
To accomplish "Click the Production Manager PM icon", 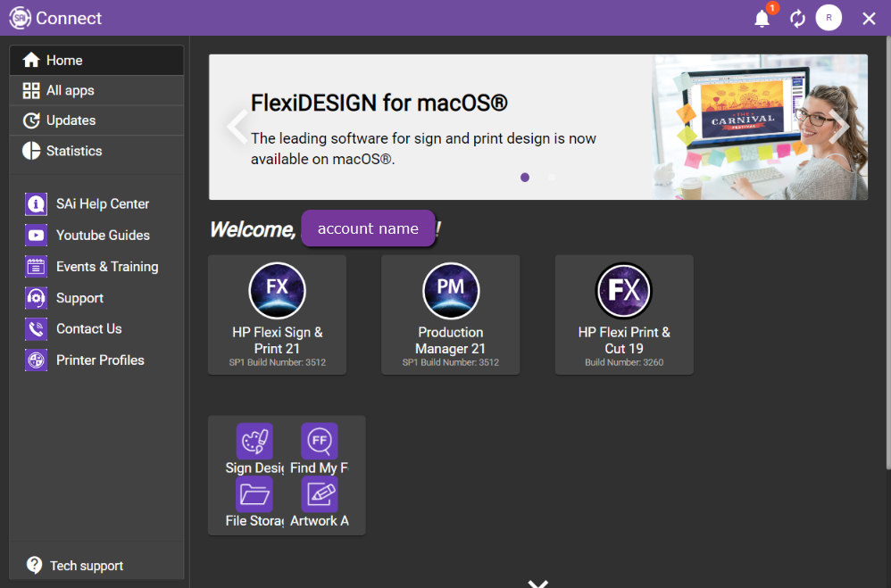I will click(x=451, y=290).
